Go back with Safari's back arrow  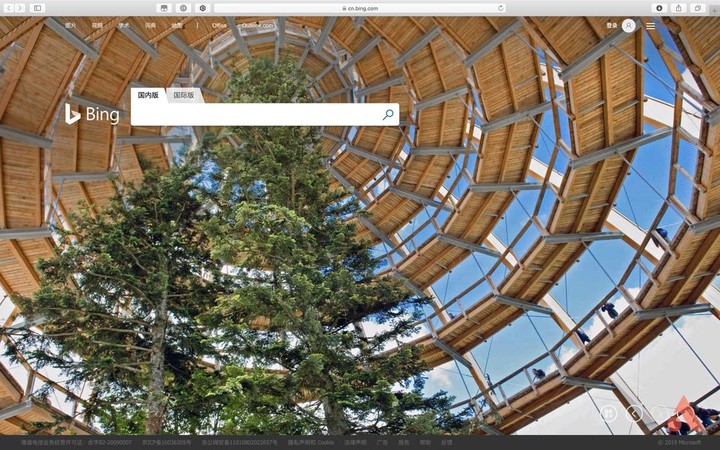point(9,7)
